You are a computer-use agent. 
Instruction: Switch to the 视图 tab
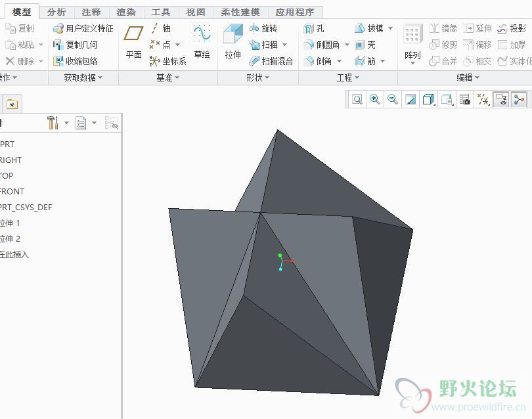[196, 12]
